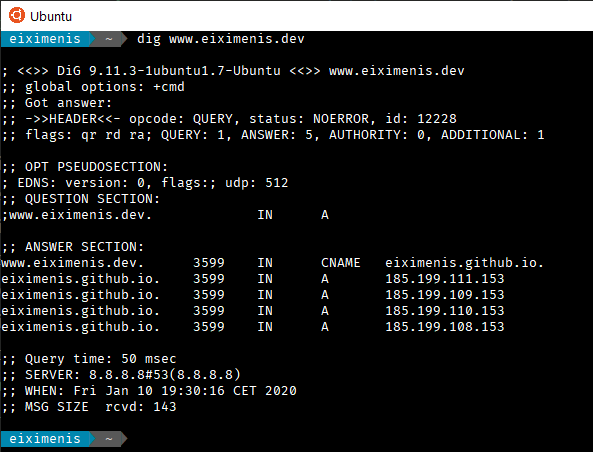
Task: Click 'Query time: 50 msec' line
Action: 89,359
